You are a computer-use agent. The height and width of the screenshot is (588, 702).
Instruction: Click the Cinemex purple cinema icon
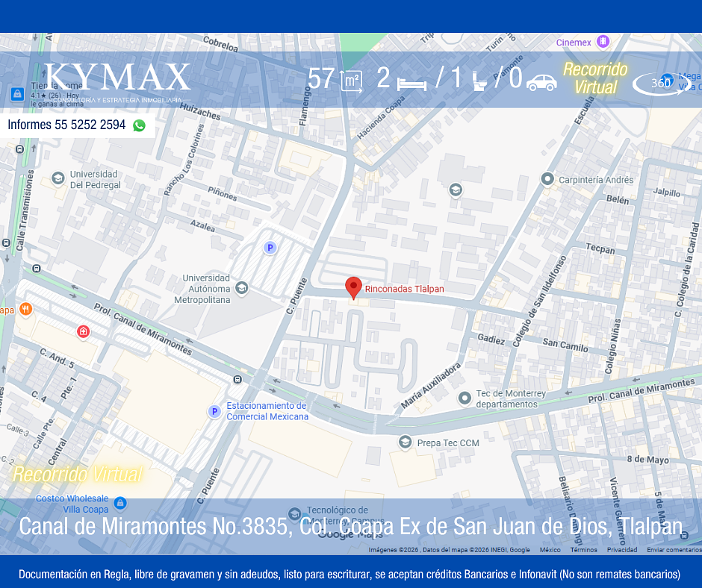click(603, 42)
